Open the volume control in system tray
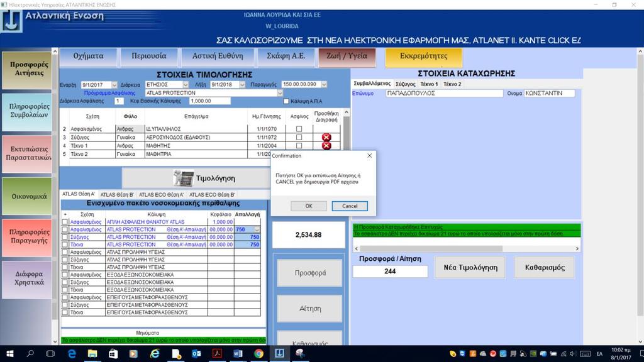 [573, 353]
